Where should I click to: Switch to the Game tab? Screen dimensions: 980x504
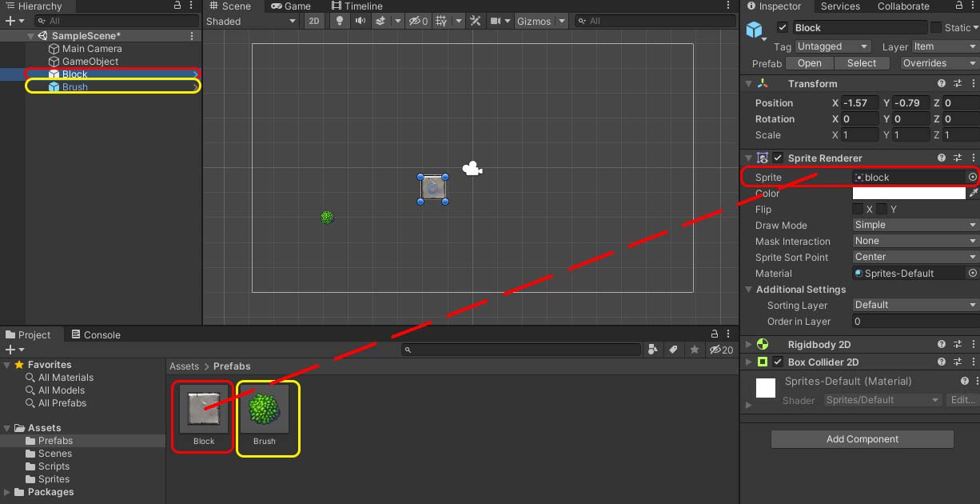pos(291,6)
